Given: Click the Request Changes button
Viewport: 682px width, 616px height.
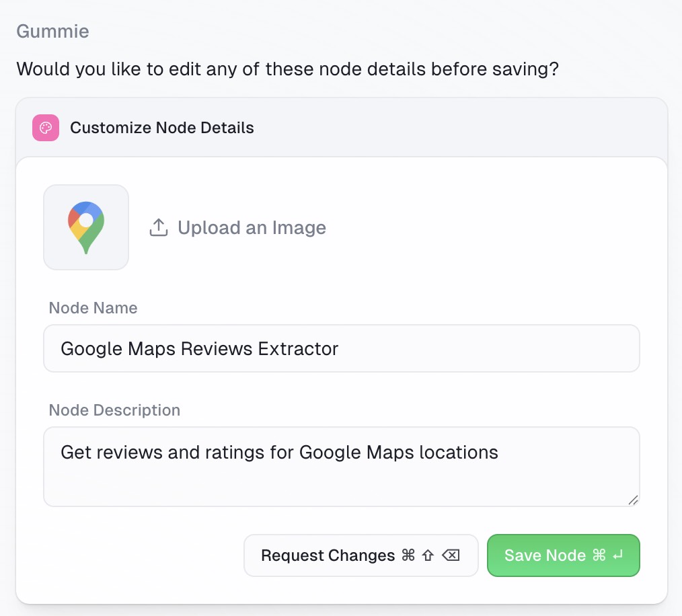Looking at the screenshot, I should tap(361, 555).
